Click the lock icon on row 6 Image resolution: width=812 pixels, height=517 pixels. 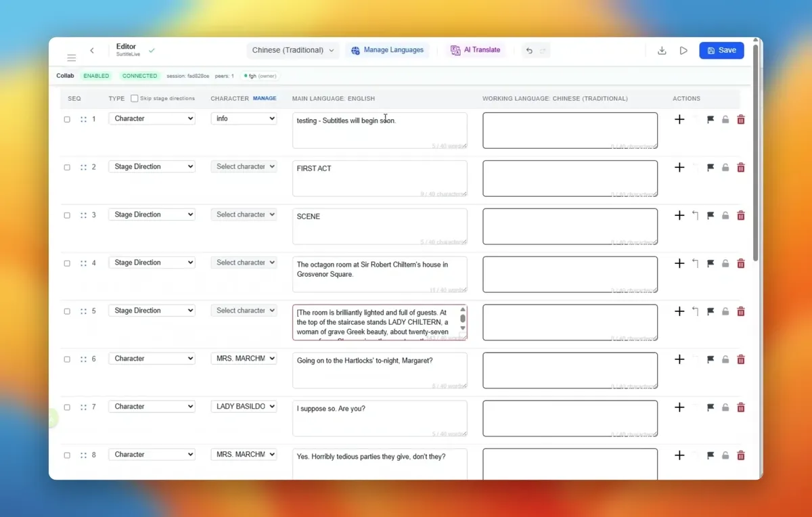point(725,359)
